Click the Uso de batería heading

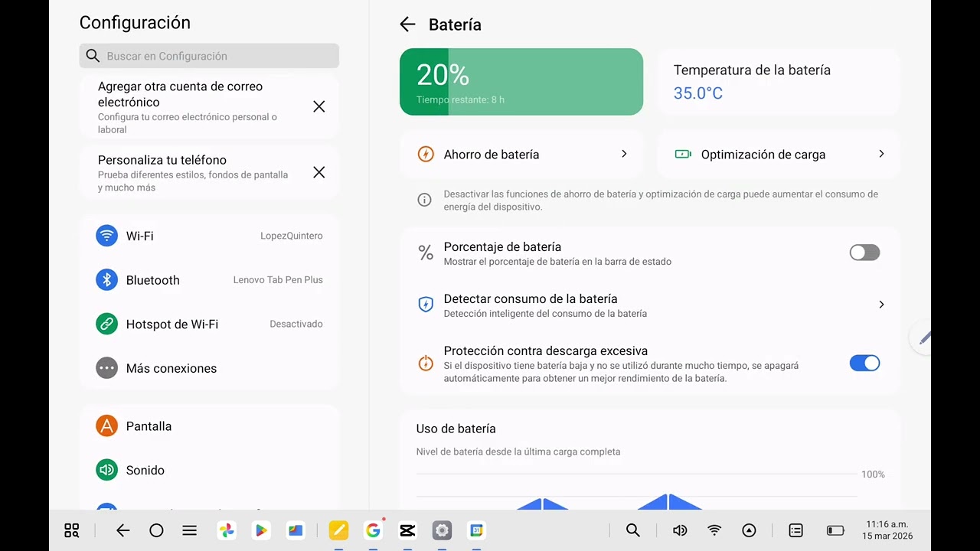456,429
